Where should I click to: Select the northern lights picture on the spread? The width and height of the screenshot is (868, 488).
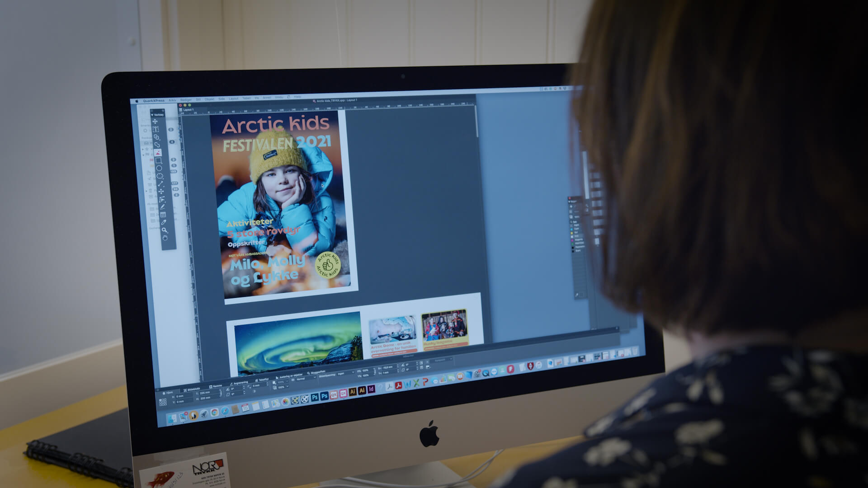coord(298,345)
